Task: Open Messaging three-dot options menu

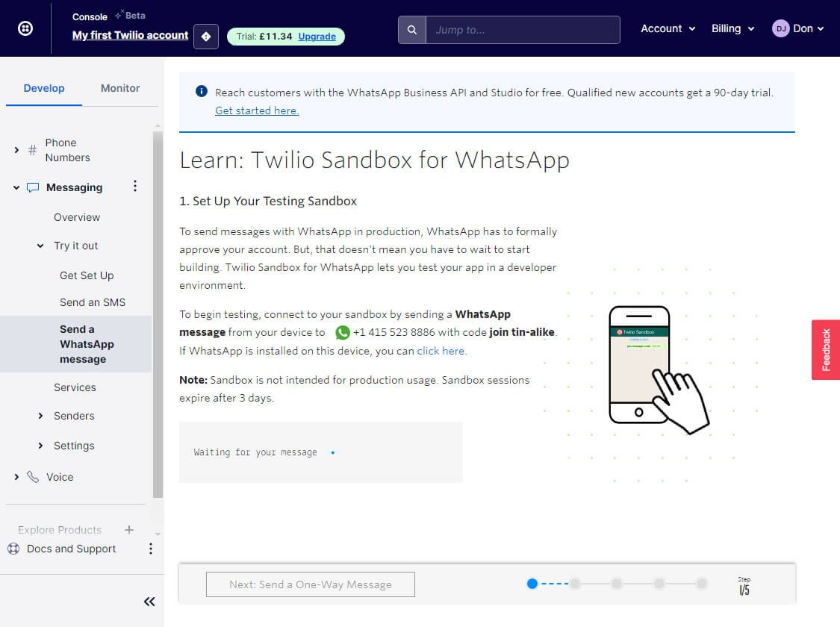Action: (x=135, y=187)
